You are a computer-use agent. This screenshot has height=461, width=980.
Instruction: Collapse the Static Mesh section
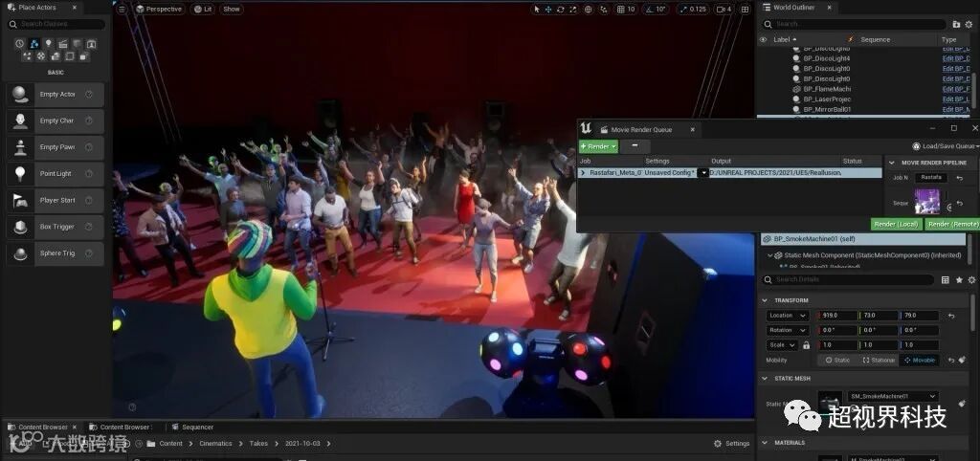point(765,379)
